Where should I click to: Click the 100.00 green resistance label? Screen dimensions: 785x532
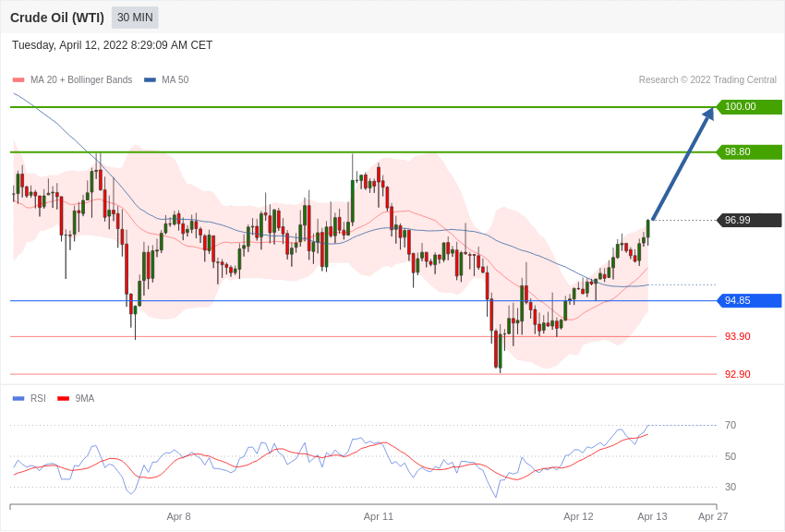(749, 106)
